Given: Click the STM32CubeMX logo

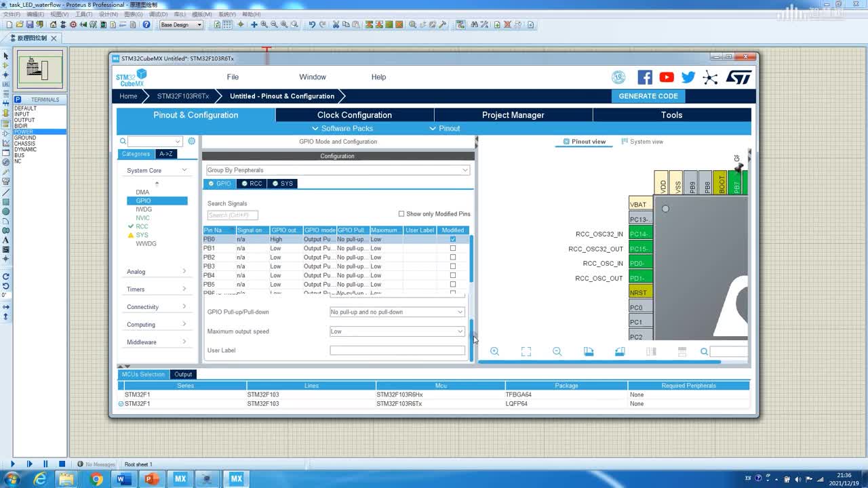Looking at the screenshot, I should (x=132, y=77).
